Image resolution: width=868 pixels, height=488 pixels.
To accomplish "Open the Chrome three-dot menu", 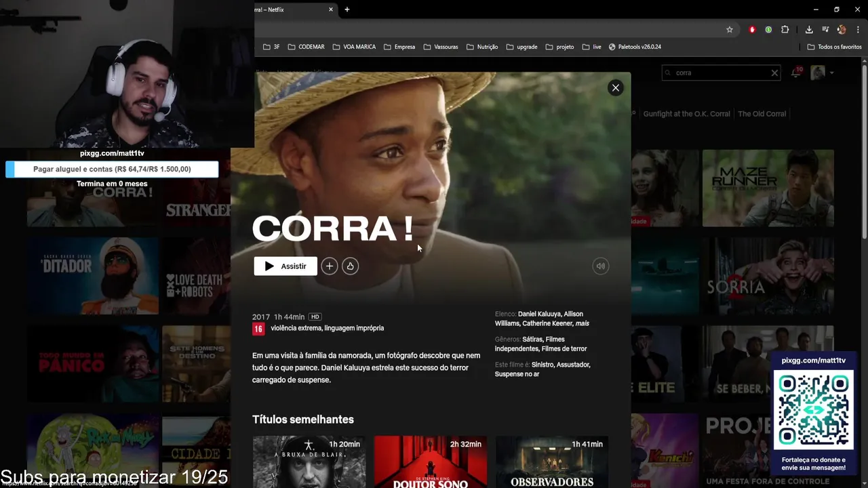I will click(858, 30).
